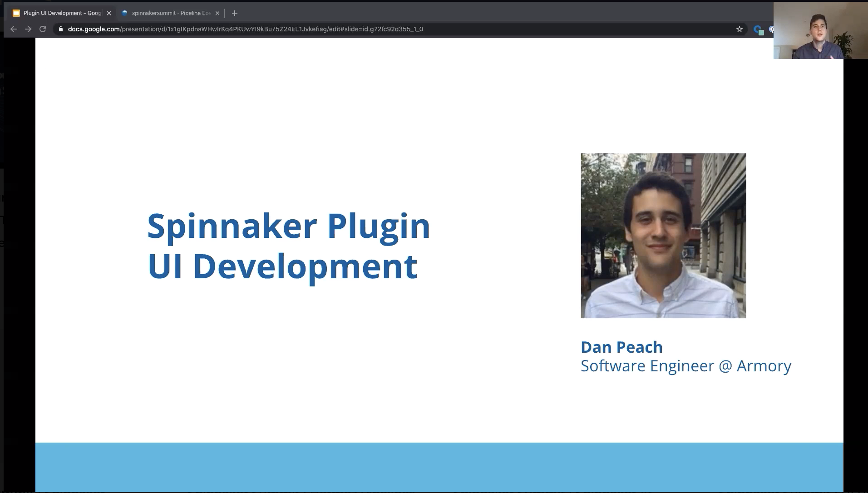This screenshot has height=493, width=868.
Task: Switch to the spinnakersummit Pipeline tab
Action: tap(171, 13)
